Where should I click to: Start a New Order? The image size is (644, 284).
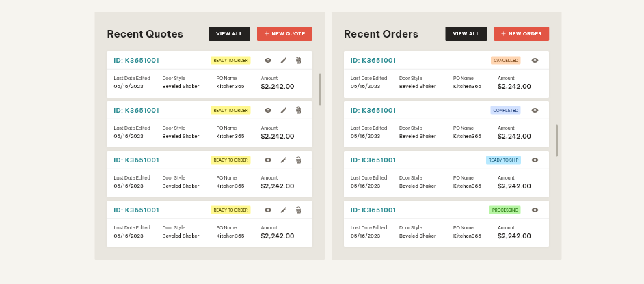point(521,33)
